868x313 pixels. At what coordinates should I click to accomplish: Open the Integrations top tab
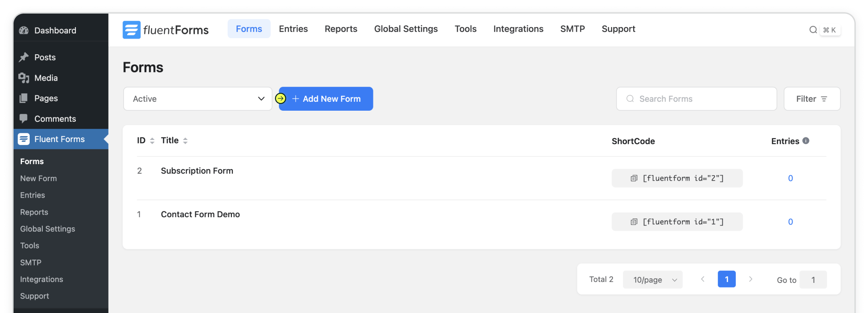[x=518, y=29]
